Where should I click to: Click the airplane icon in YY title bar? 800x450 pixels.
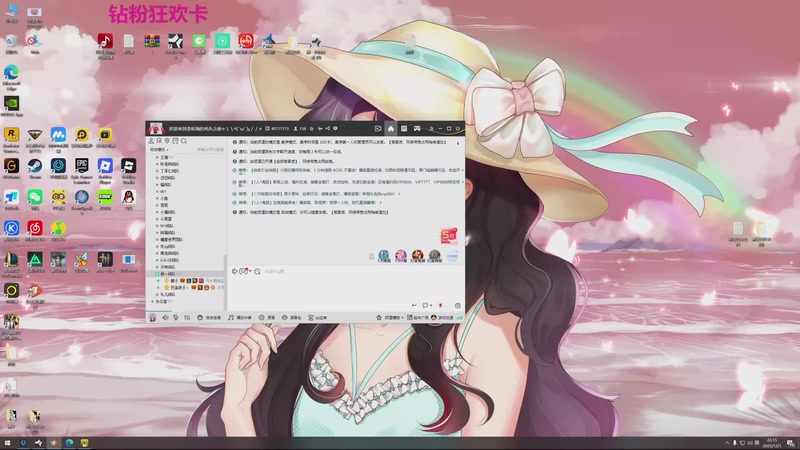coord(320,129)
